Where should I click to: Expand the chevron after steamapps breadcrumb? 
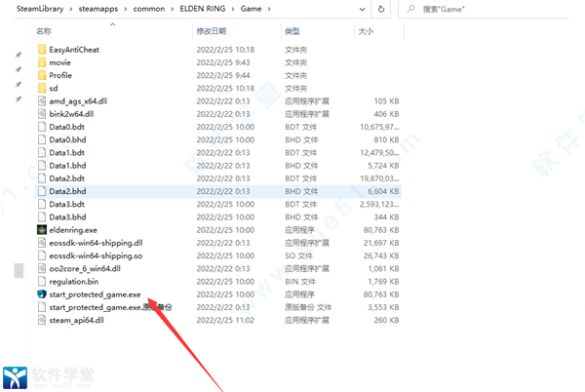tap(118, 9)
